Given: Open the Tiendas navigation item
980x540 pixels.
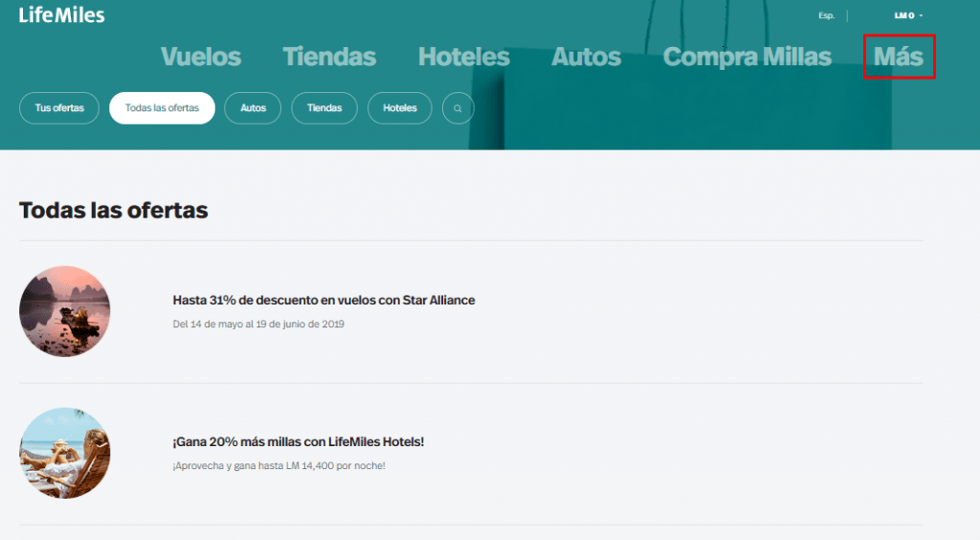Looking at the screenshot, I should 329,56.
